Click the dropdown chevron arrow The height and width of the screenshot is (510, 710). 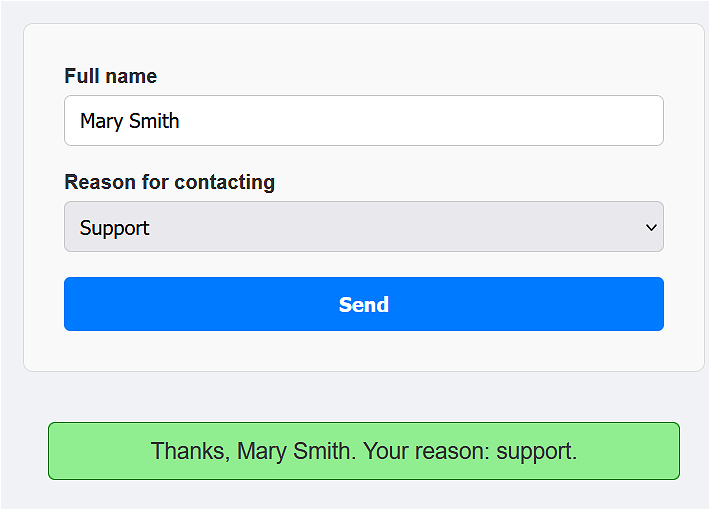coord(651,228)
